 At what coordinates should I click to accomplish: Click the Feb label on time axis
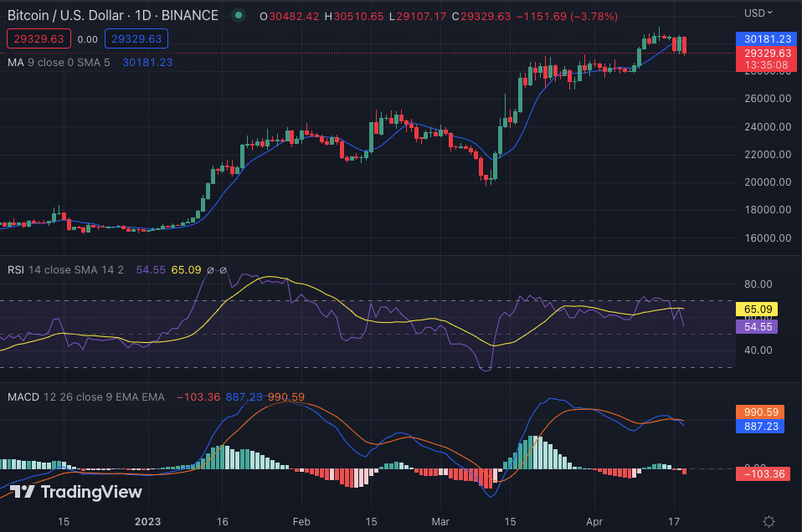tap(301, 522)
